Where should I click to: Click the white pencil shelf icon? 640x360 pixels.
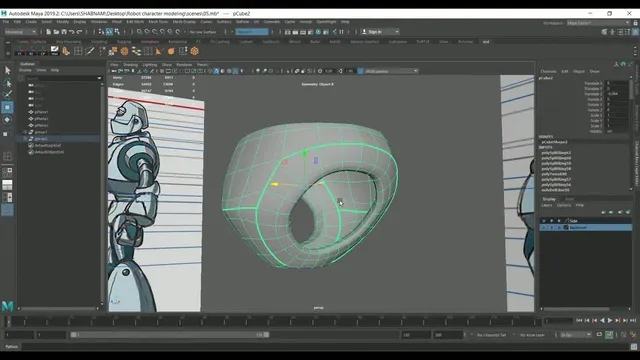click(x=54, y=51)
